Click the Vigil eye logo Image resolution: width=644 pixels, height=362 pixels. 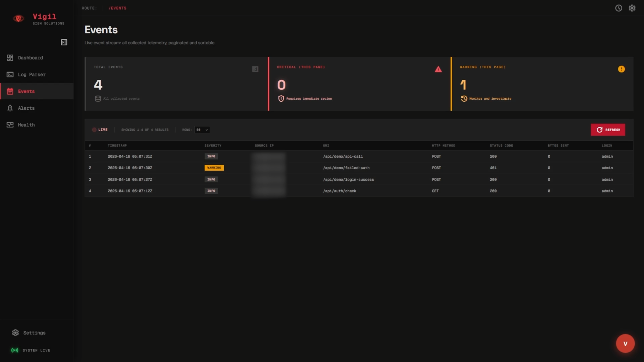pyautogui.click(x=19, y=18)
